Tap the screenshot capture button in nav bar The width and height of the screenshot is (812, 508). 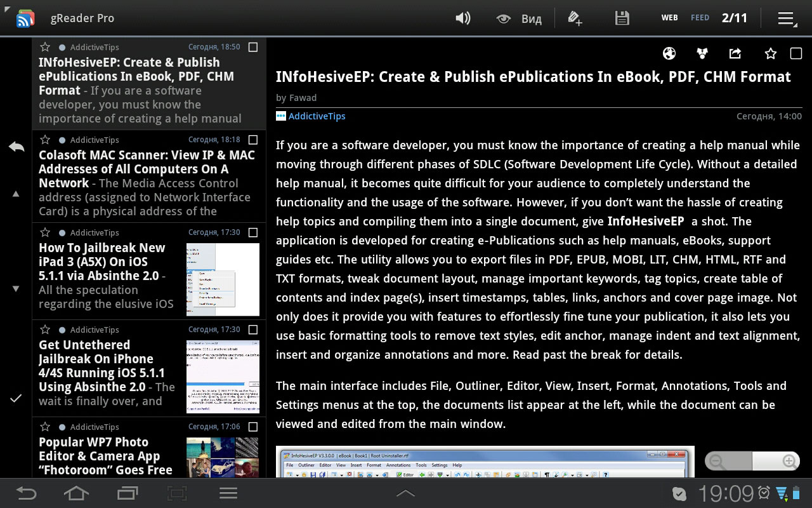(178, 493)
